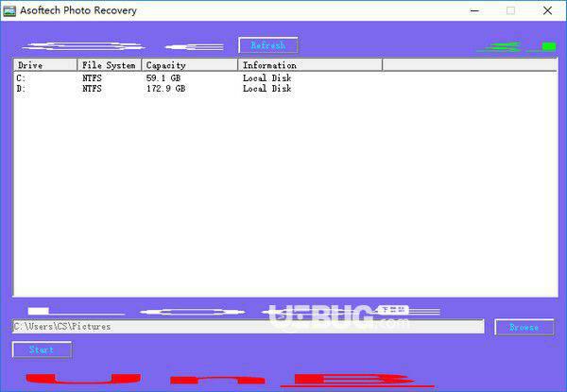Screen dimensions: 567x392
Task: Minimize the Asoftech Photo Recovery window
Action: 474,10
